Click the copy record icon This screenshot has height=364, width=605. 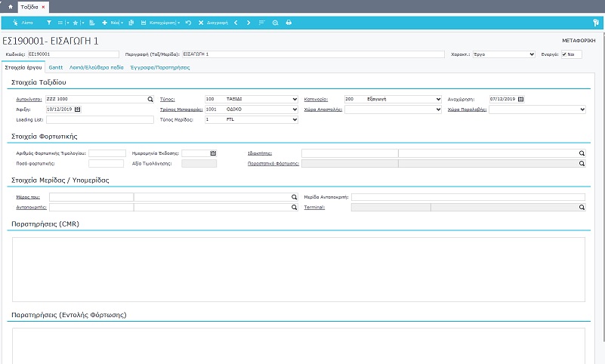point(131,23)
